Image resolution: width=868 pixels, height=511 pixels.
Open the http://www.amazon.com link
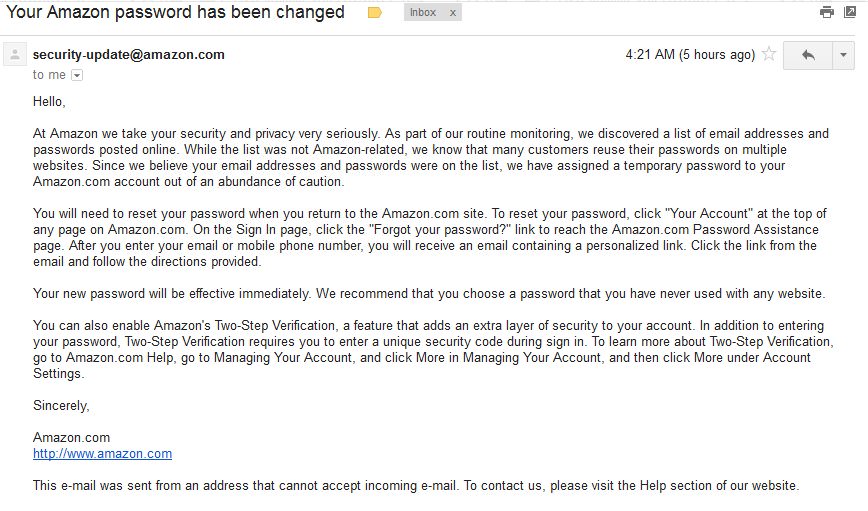pos(102,454)
